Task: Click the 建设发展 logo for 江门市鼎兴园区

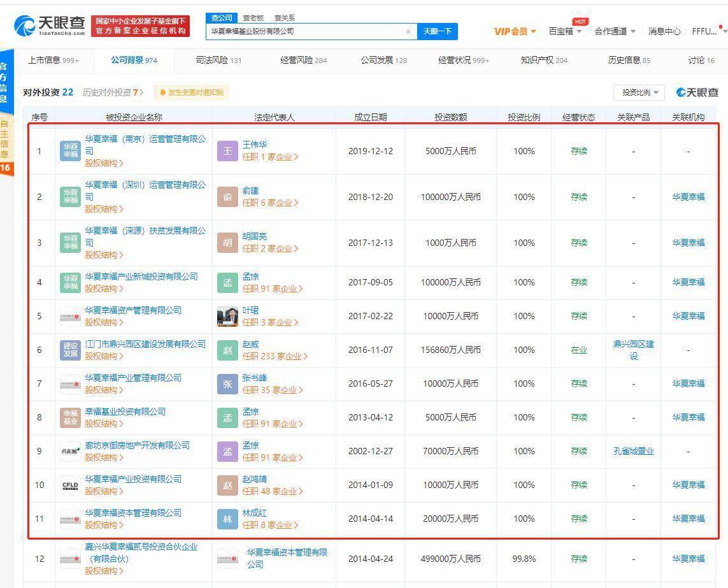Action: pos(69,350)
